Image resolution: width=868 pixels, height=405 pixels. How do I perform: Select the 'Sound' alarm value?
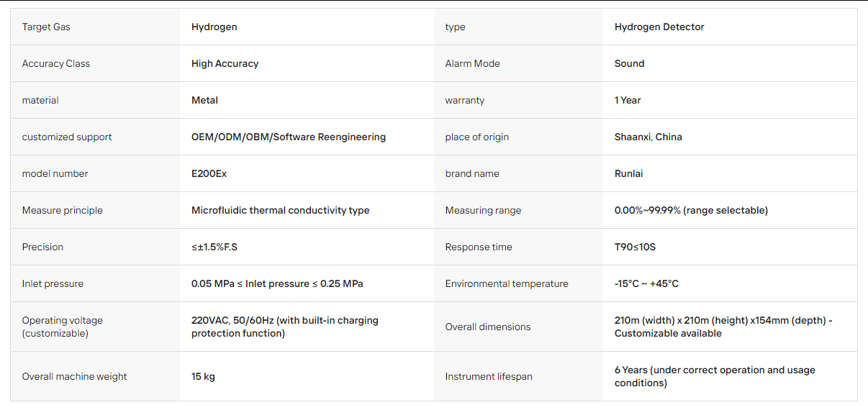tap(629, 63)
